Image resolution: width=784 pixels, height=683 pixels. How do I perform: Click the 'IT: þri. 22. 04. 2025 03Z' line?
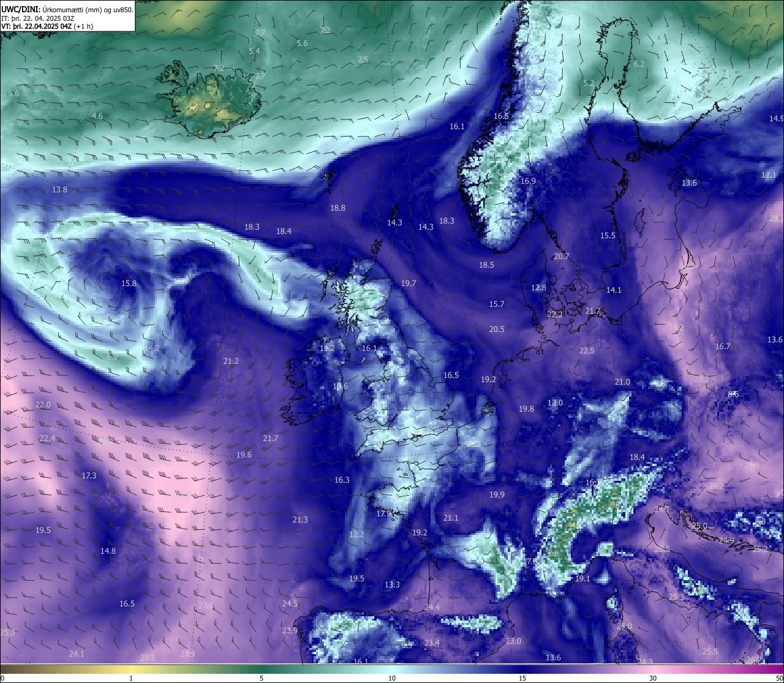(x=37, y=18)
